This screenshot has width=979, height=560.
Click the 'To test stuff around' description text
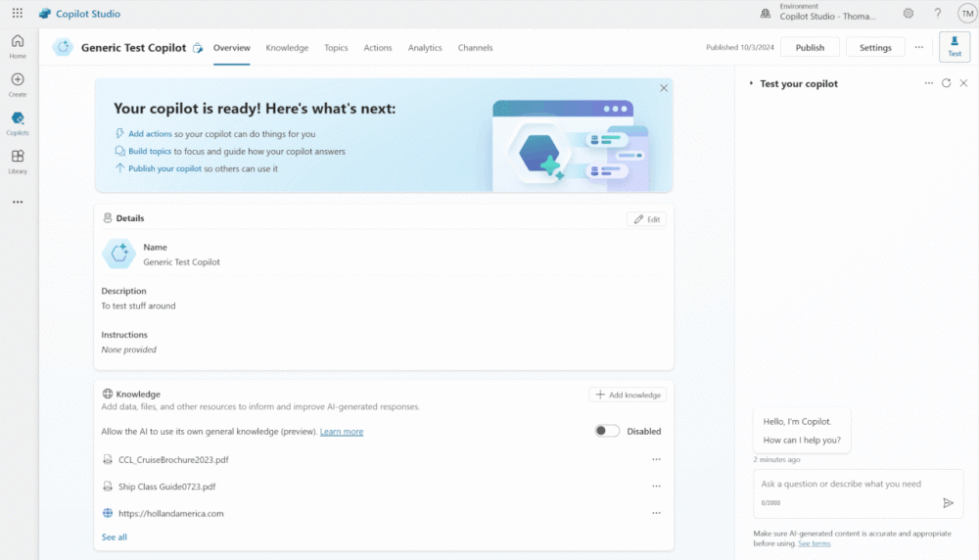[139, 305]
